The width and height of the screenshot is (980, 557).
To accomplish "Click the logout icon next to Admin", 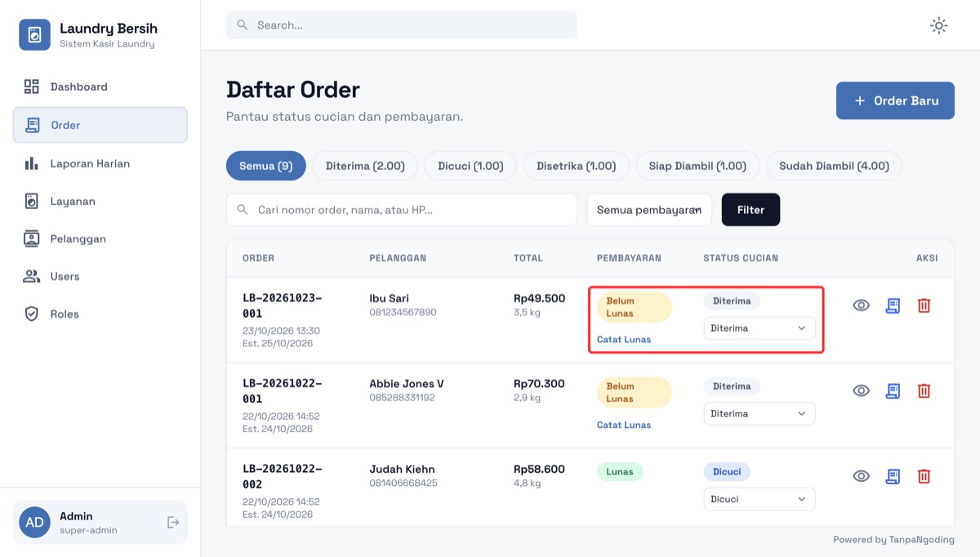I will [173, 522].
